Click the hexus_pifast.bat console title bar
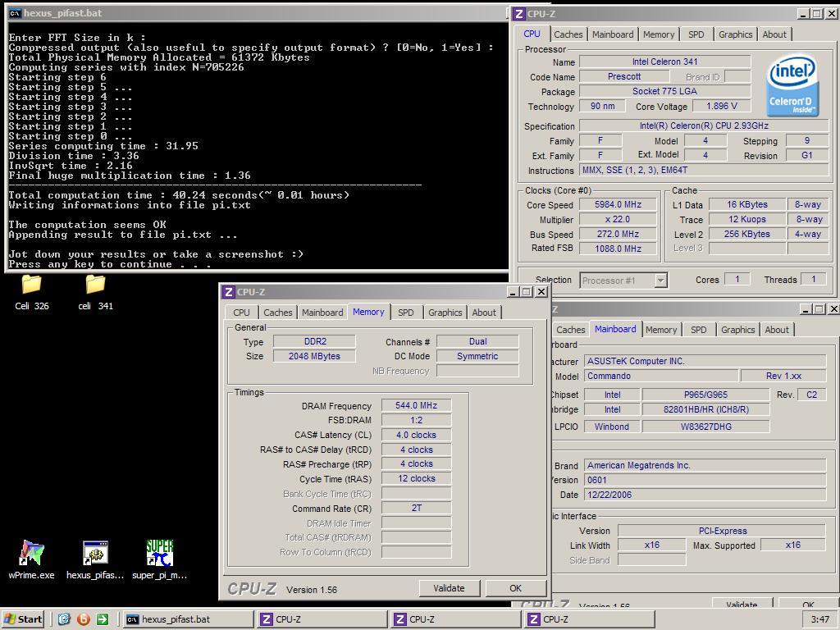This screenshot has height=630, width=840. pos(257,13)
